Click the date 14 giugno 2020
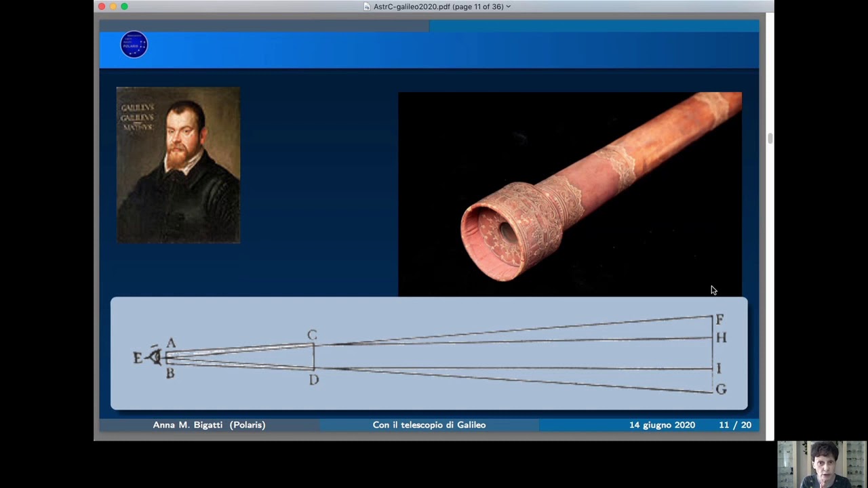The image size is (868, 488). click(662, 425)
